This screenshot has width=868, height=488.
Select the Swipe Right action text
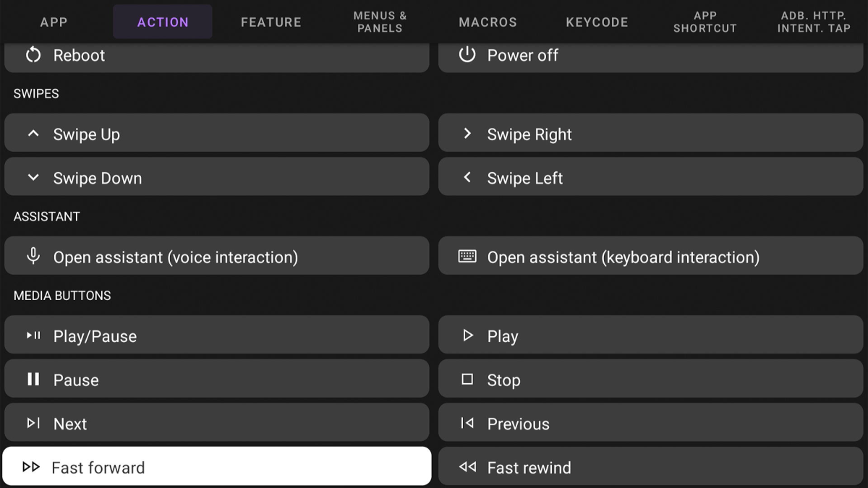[529, 134]
